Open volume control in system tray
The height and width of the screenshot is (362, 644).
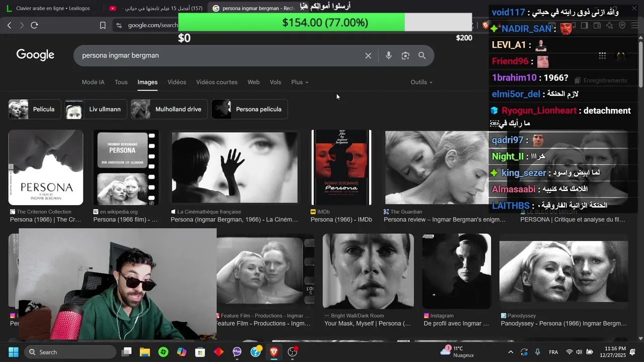click(x=579, y=352)
